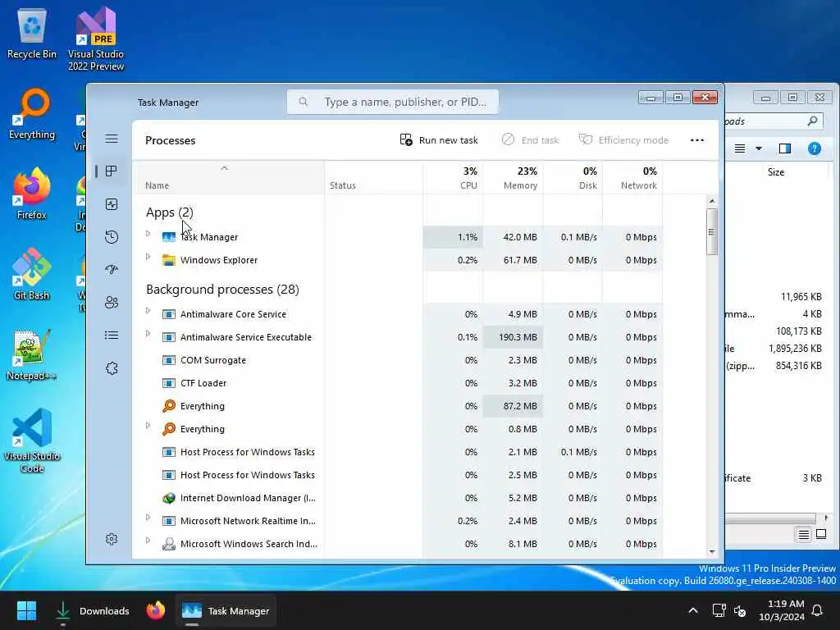Toggle preview pane in Explorer window
Viewport: 840px width, 630px height.
click(x=785, y=148)
